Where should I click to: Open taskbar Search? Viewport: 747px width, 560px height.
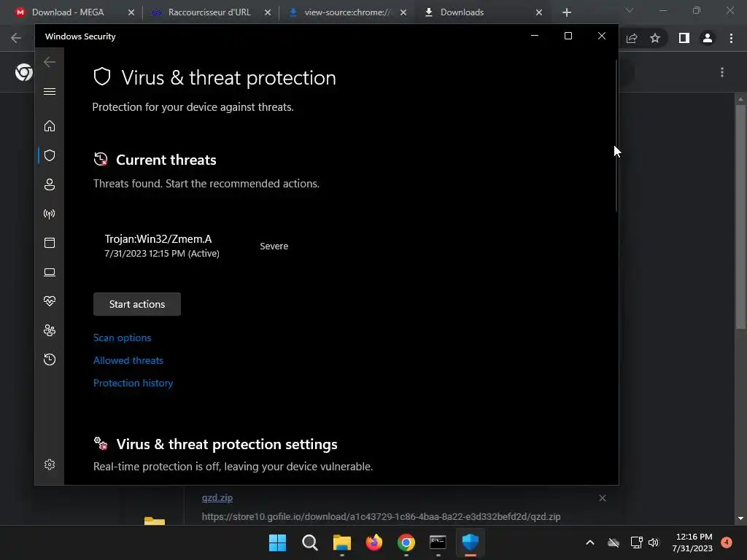(309, 542)
